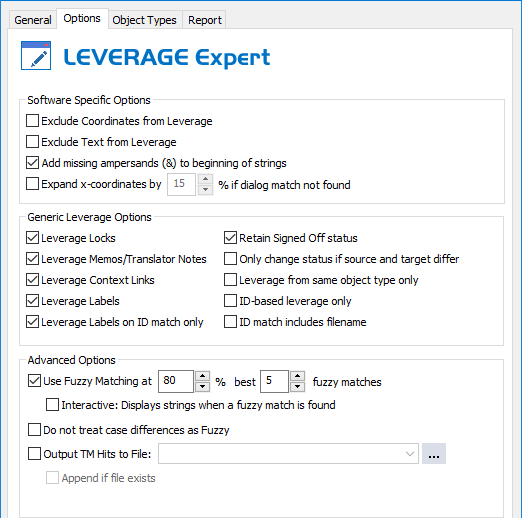
Task: Toggle Leverage Memos/Translator Notes
Action: [x=32, y=259]
